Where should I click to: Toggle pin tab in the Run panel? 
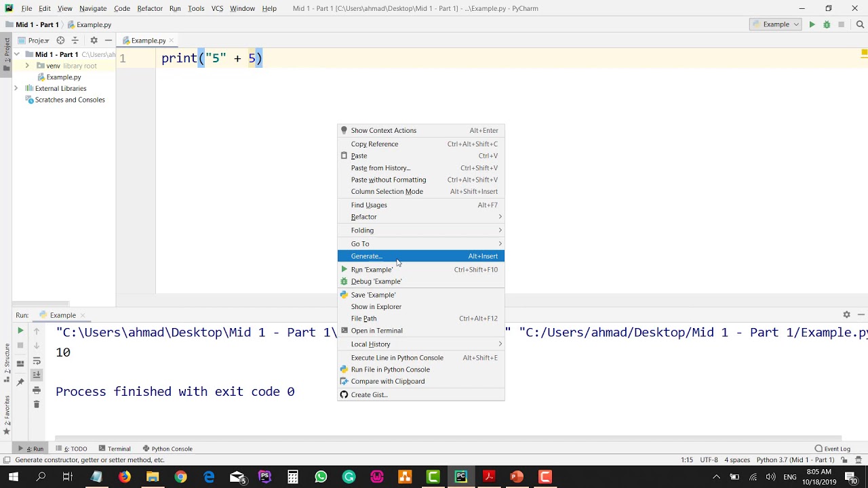tap(20, 382)
